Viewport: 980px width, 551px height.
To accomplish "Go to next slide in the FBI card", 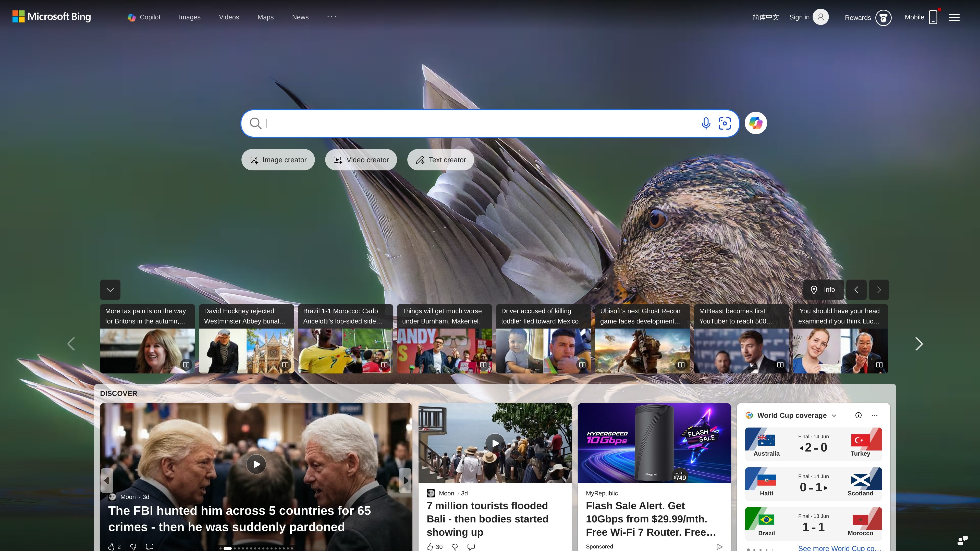I will click(x=406, y=481).
